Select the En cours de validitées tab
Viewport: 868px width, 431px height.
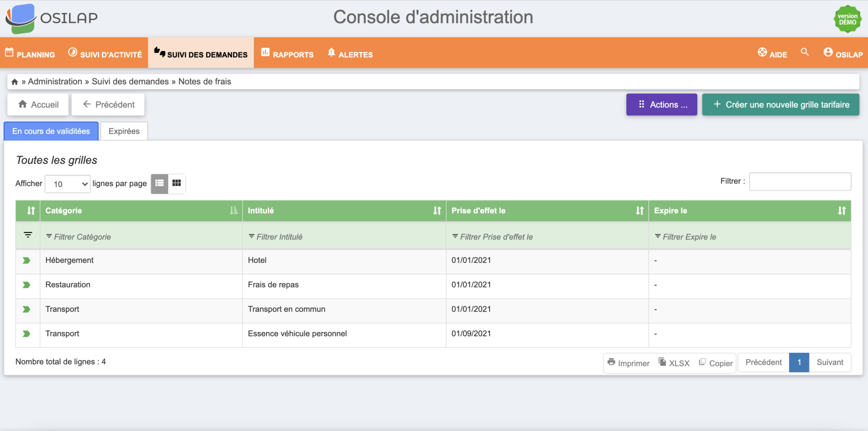tap(51, 131)
